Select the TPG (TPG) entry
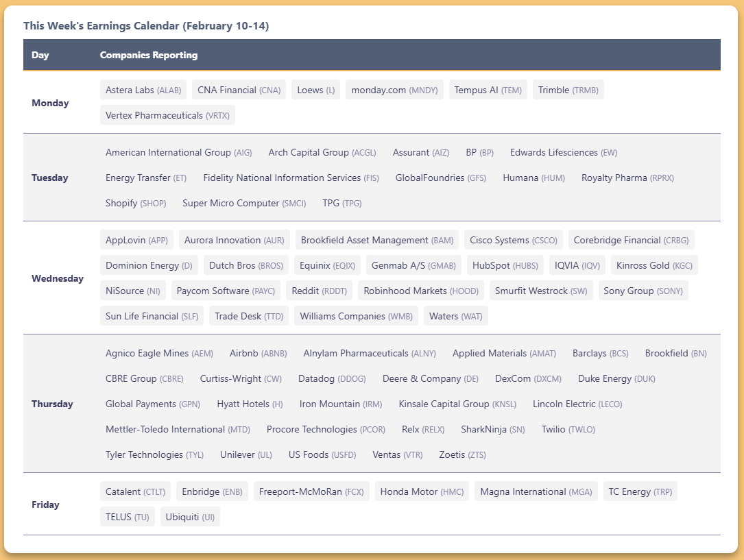 coord(342,204)
